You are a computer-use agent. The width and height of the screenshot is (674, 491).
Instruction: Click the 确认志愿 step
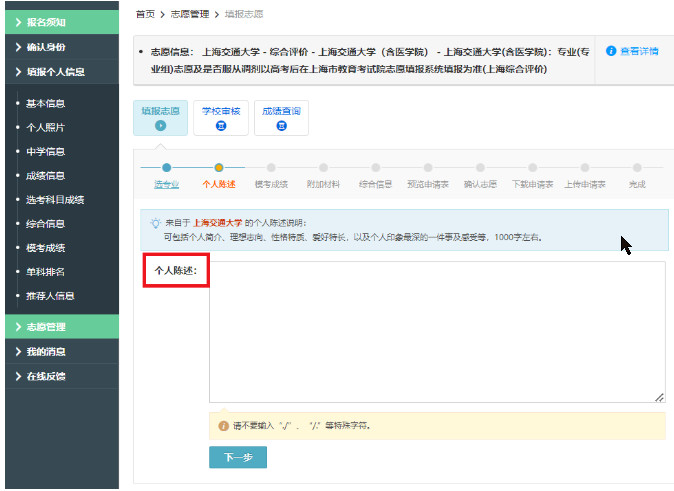coord(480,184)
